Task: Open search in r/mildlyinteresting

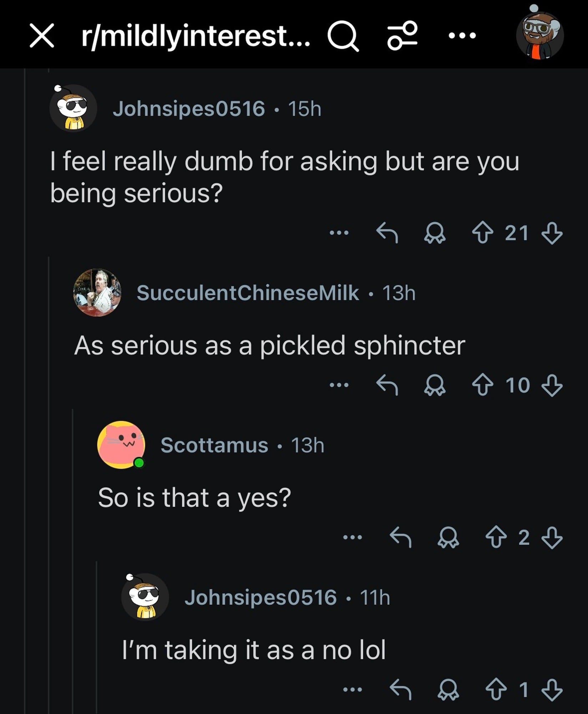Action: click(x=343, y=36)
